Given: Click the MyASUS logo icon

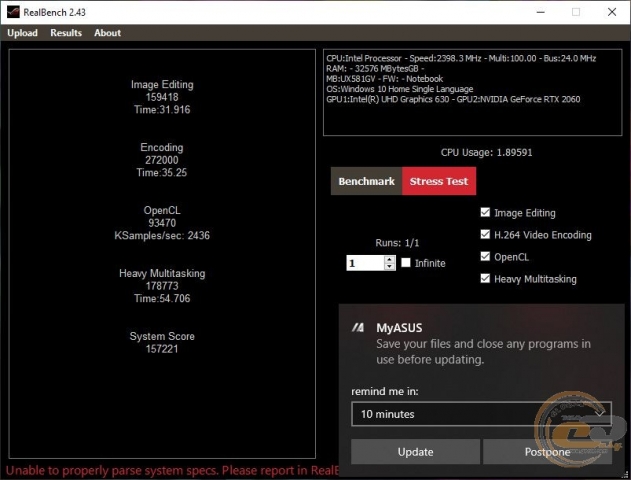Looking at the screenshot, I should click(x=358, y=328).
